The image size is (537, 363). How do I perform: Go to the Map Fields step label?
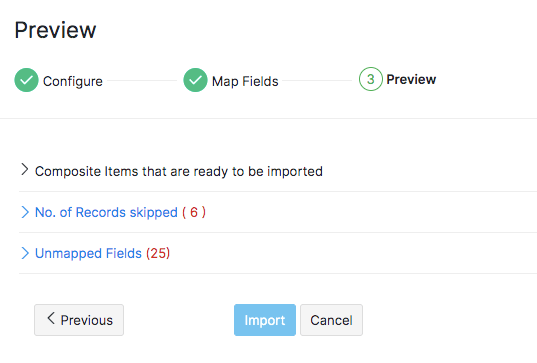pyautogui.click(x=245, y=82)
